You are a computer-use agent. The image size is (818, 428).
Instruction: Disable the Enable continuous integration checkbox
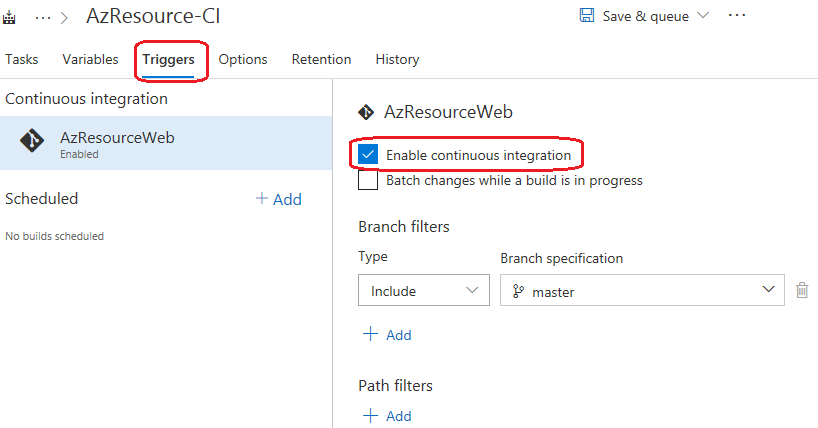[368, 155]
